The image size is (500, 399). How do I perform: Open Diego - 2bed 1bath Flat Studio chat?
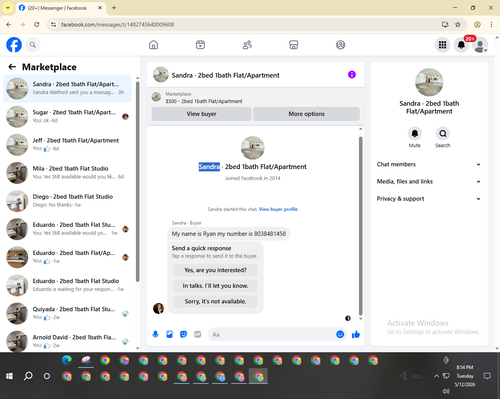coord(67,201)
